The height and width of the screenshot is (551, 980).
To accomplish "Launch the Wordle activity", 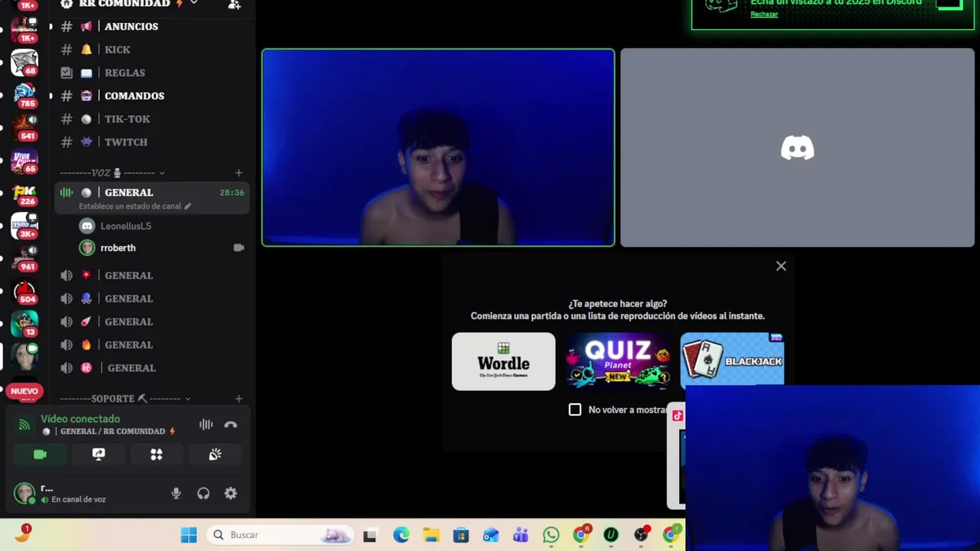I will [x=504, y=361].
